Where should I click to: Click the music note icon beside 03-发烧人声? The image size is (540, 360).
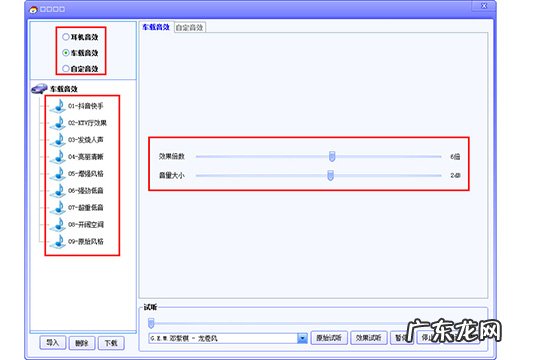[x=58, y=140]
